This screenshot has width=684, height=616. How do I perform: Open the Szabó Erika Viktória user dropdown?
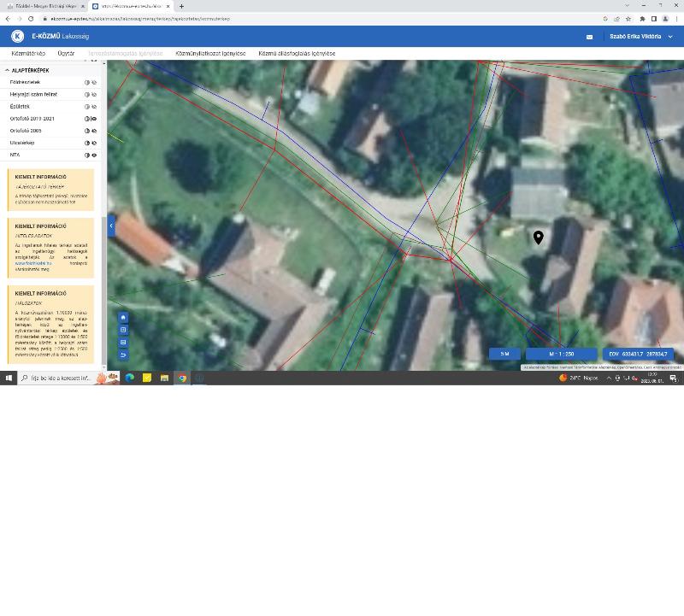click(x=641, y=37)
